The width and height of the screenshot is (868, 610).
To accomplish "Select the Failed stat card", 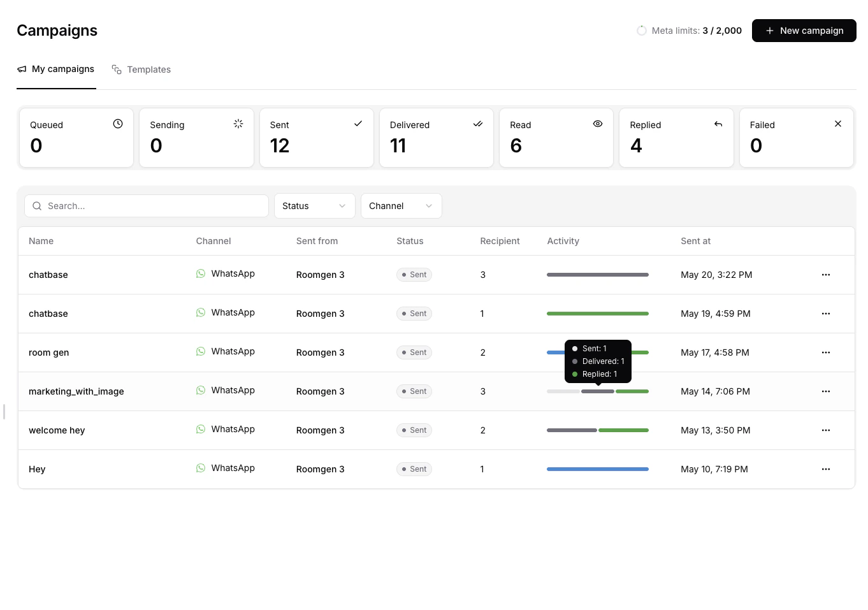I will [x=797, y=138].
